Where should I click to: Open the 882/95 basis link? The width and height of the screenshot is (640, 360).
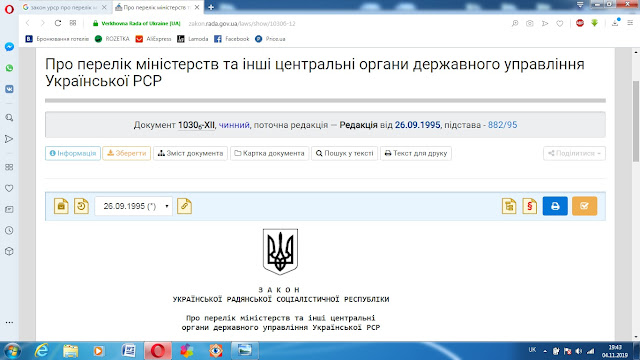pyautogui.click(x=502, y=125)
